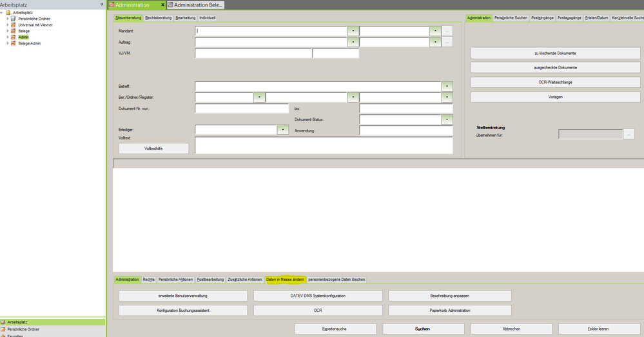Open the Persönliche Suchen tab

point(511,17)
